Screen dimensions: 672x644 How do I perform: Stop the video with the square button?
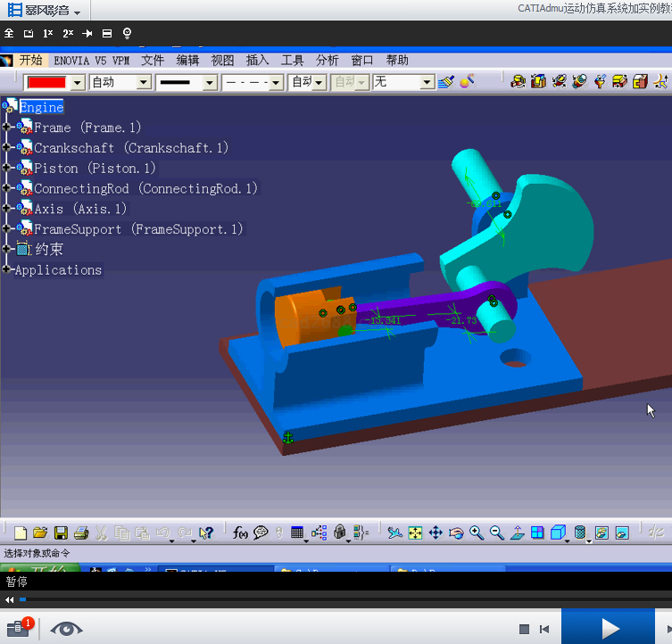click(524, 630)
